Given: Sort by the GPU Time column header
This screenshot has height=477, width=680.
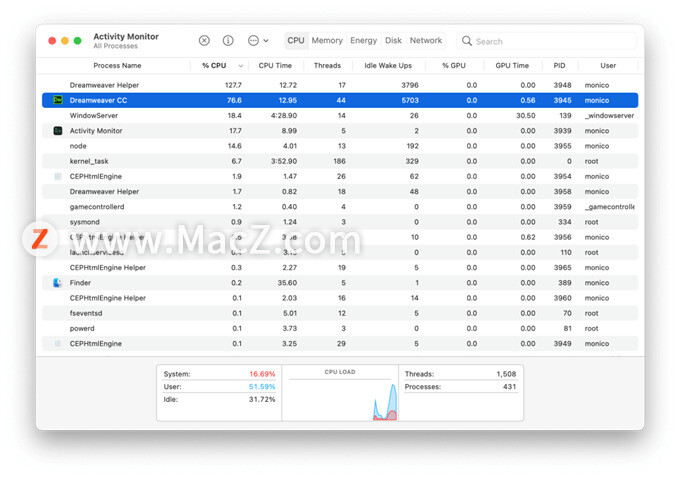Looking at the screenshot, I should 512,65.
